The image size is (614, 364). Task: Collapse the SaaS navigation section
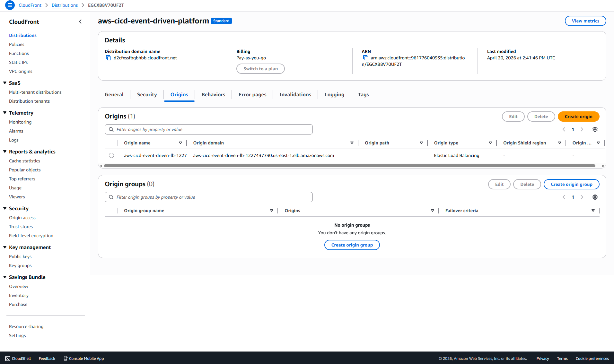(5, 83)
